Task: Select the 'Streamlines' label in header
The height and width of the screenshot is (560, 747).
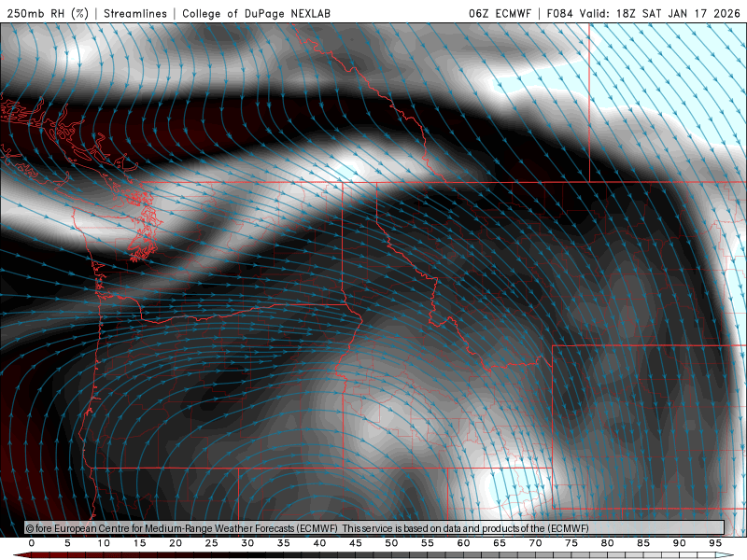Action: pos(135,13)
